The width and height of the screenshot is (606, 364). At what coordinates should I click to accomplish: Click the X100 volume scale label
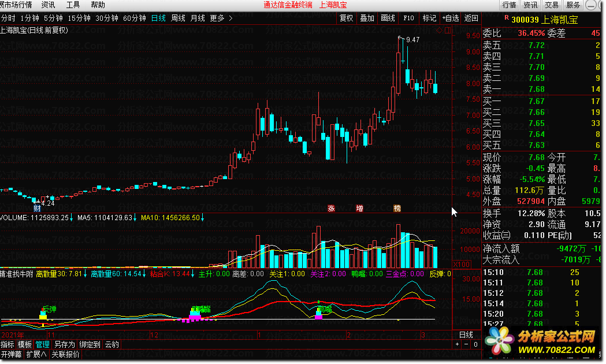pyautogui.click(x=462, y=264)
